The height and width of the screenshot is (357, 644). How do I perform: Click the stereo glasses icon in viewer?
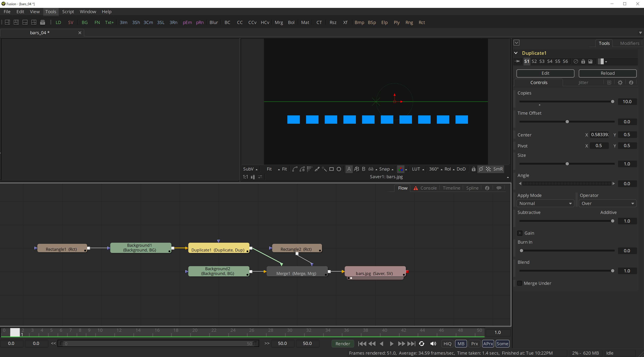(371, 169)
